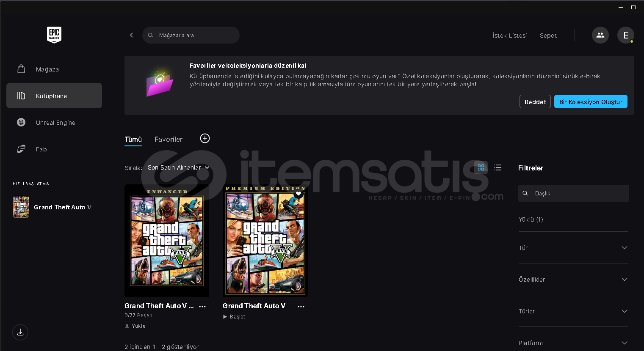Minimize the Epic Games Launcher window
The width and height of the screenshot is (644, 351).
[x=621, y=7]
